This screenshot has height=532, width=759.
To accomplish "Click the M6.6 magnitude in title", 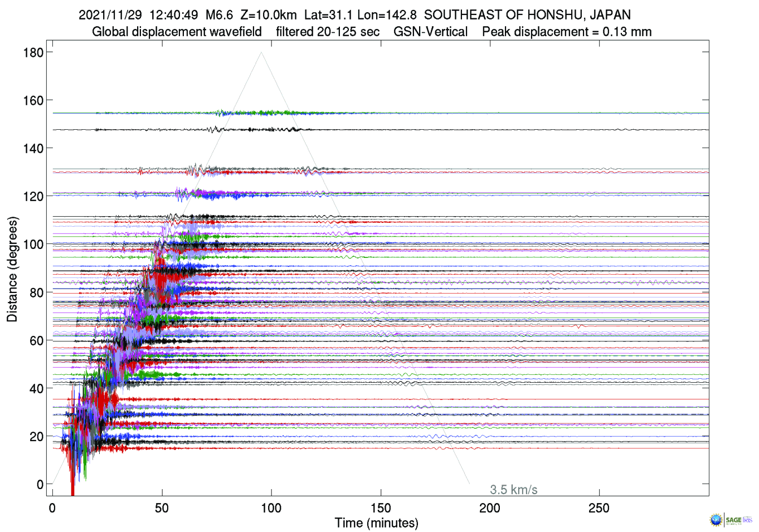I will coord(219,15).
